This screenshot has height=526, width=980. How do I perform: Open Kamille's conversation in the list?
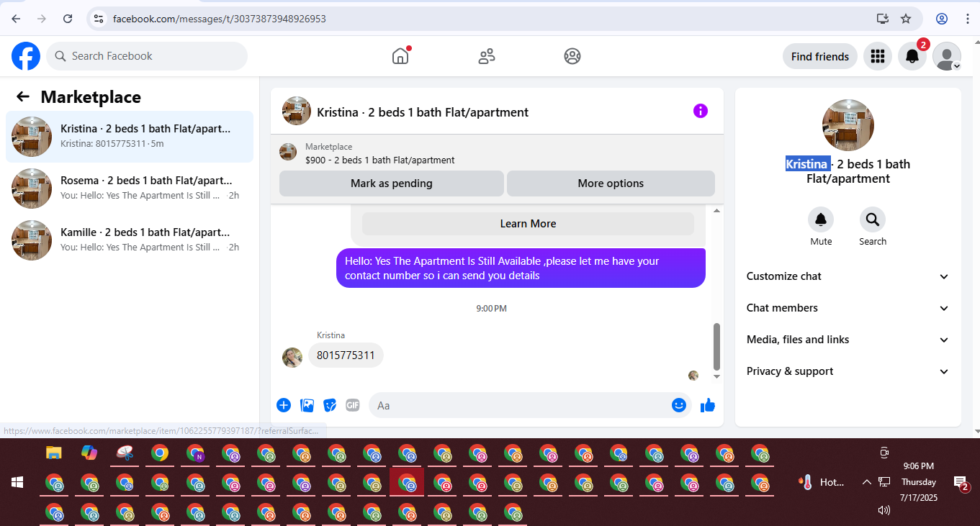[130, 240]
